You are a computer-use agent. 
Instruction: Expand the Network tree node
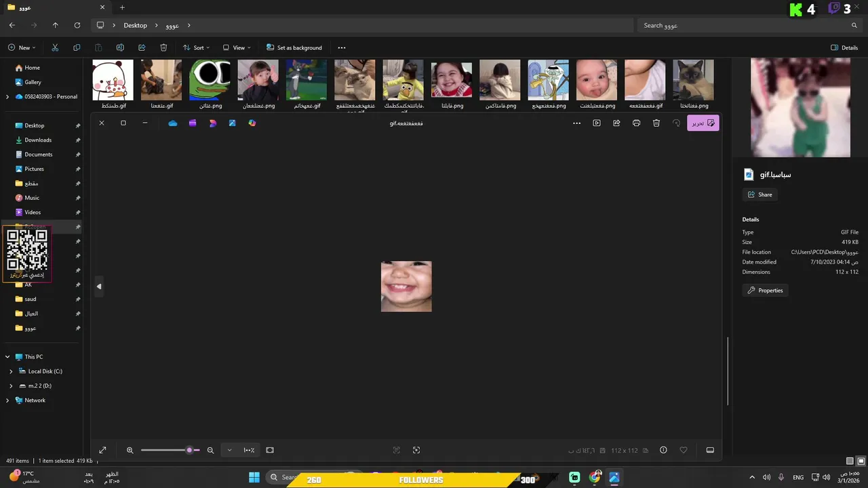click(x=7, y=401)
